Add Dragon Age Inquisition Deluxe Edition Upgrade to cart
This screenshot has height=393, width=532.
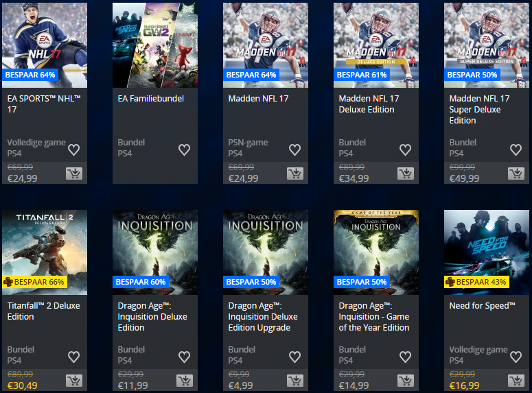(x=294, y=381)
